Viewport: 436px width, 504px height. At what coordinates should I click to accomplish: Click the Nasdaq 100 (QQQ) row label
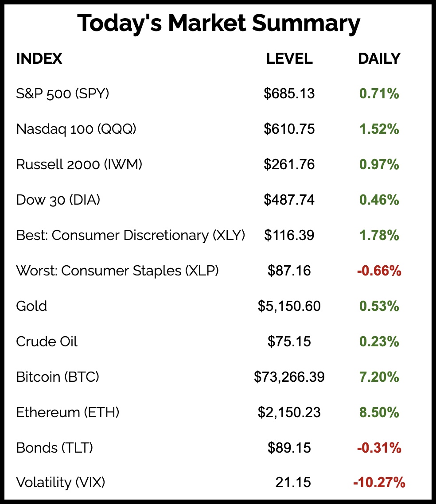click(x=76, y=129)
